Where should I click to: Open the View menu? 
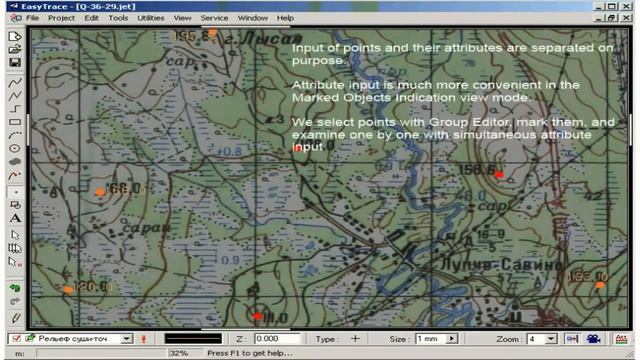(182, 18)
